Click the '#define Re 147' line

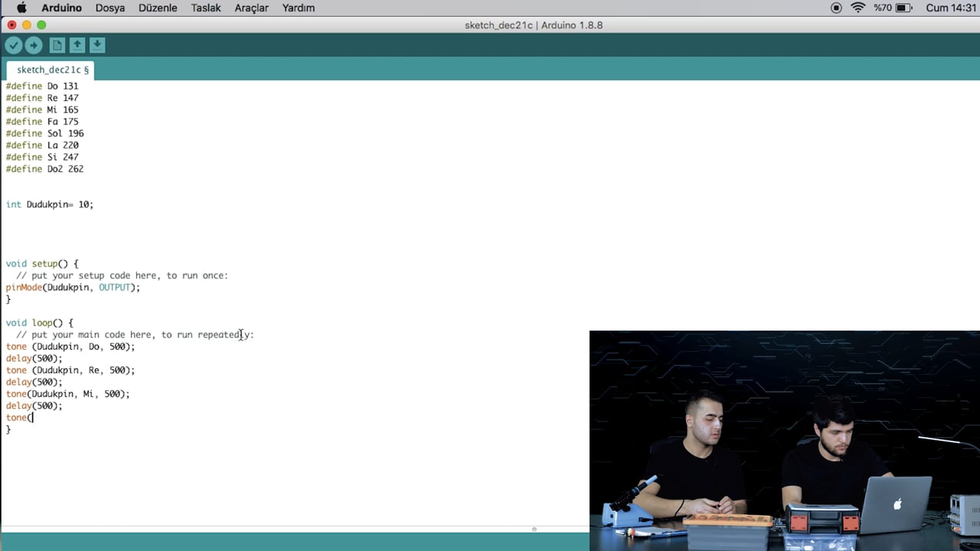42,98
